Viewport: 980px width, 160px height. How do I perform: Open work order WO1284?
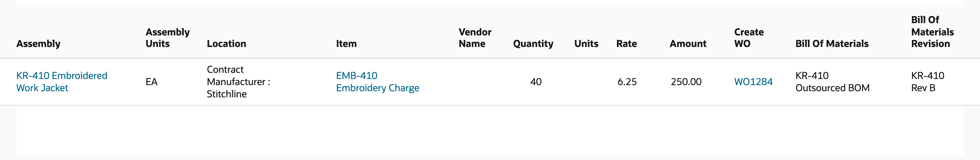[x=753, y=81]
